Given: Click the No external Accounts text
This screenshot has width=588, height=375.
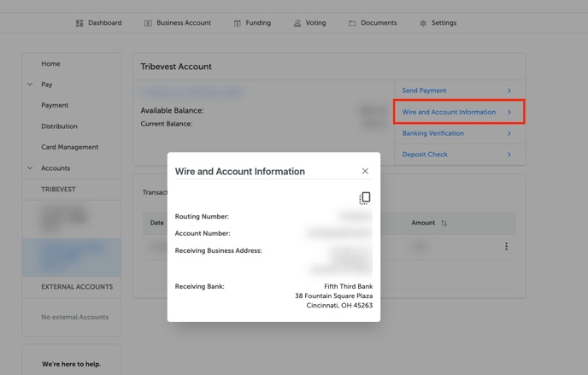Looking at the screenshot, I should pyautogui.click(x=74, y=317).
